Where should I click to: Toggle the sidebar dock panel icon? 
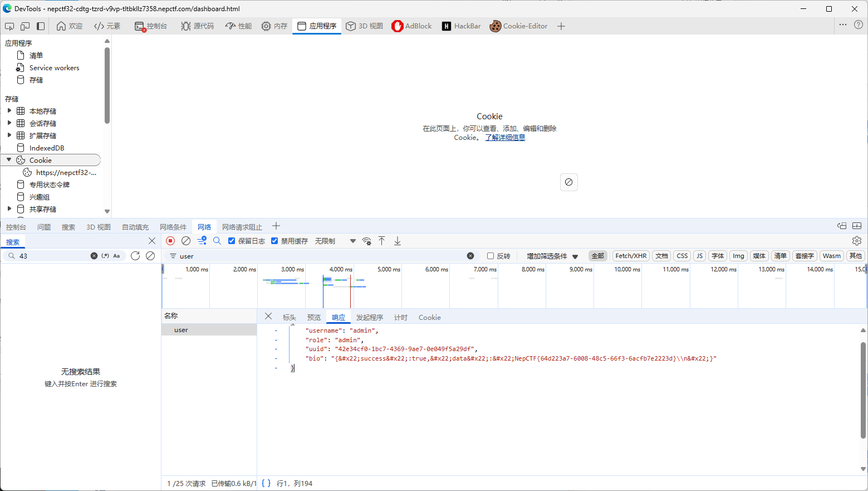click(x=41, y=26)
